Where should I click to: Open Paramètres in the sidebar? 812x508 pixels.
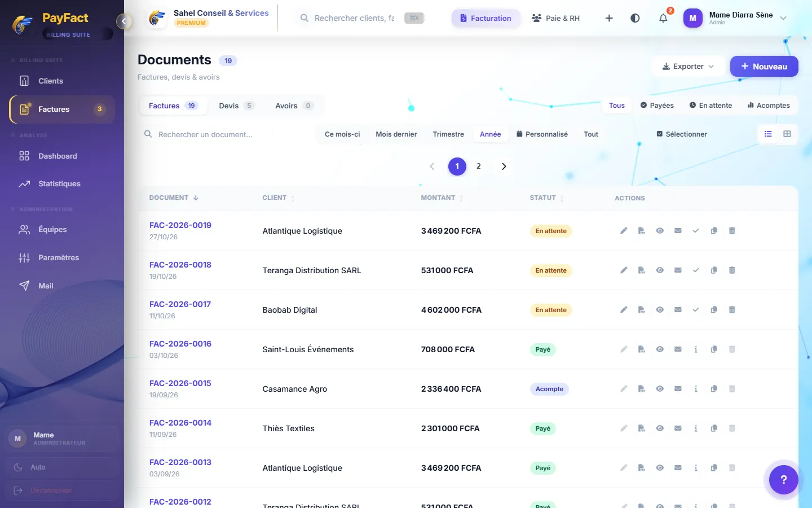[x=62, y=258]
